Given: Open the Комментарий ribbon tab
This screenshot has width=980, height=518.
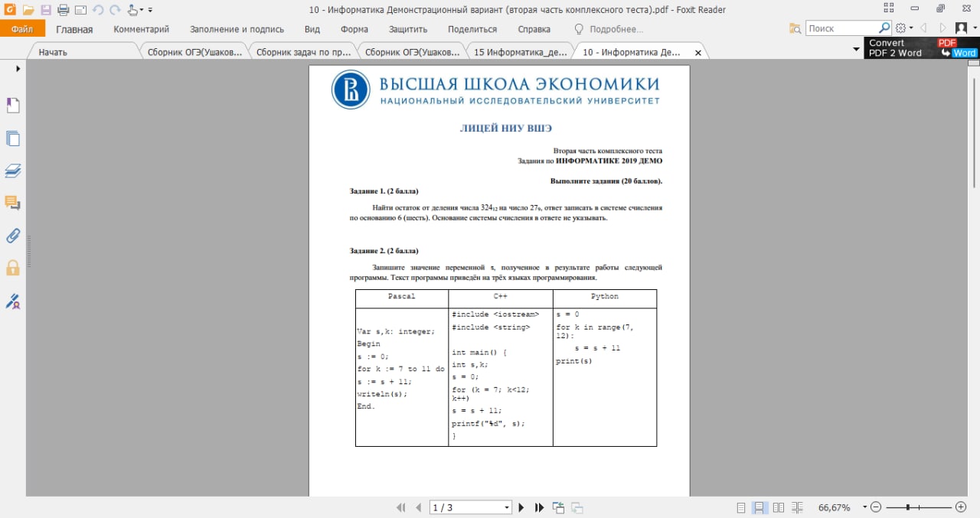Looking at the screenshot, I should click(x=142, y=29).
